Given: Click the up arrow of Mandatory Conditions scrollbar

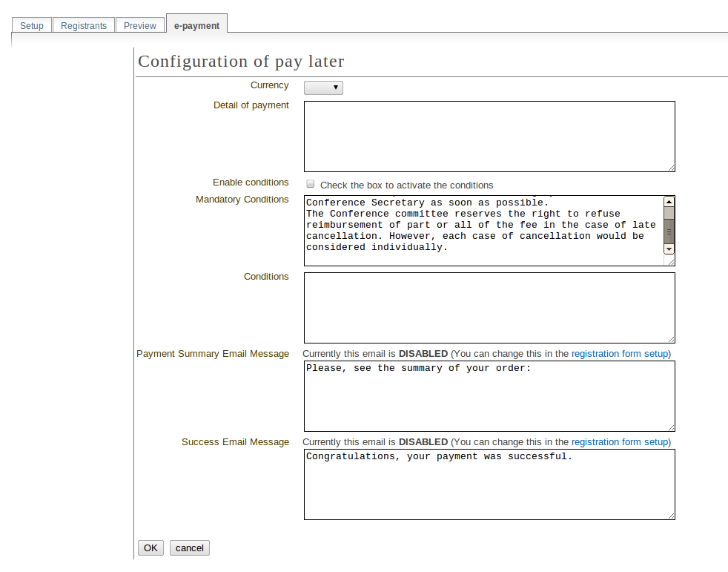Looking at the screenshot, I should pos(669,201).
